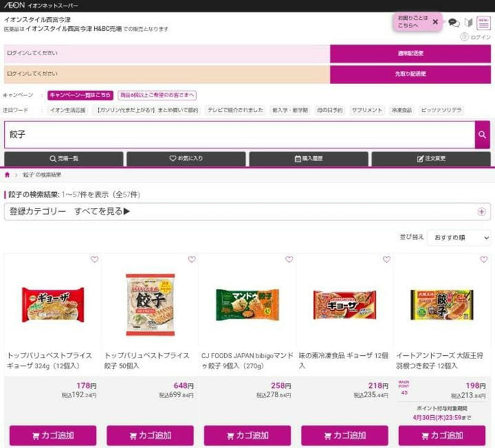Open the 大阪王将 羽根つき餃子 product image
The height and width of the screenshot is (448, 495).
442,305
